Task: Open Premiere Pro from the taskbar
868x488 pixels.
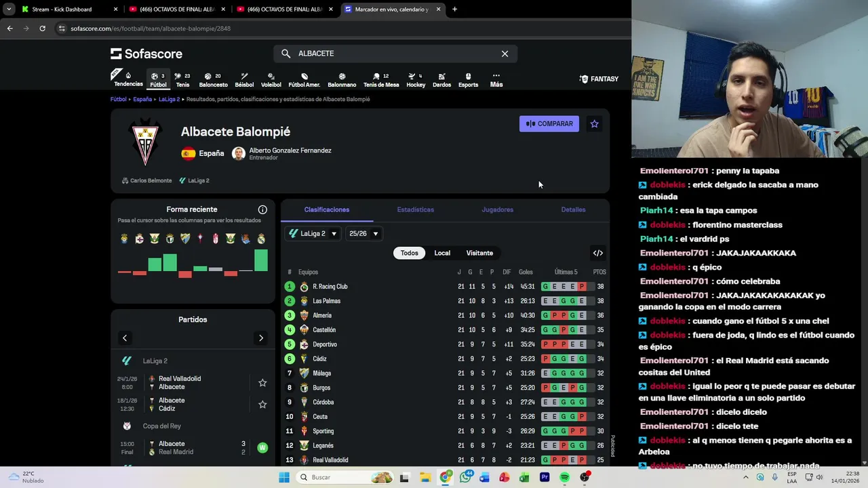Action: (x=545, y=478)
